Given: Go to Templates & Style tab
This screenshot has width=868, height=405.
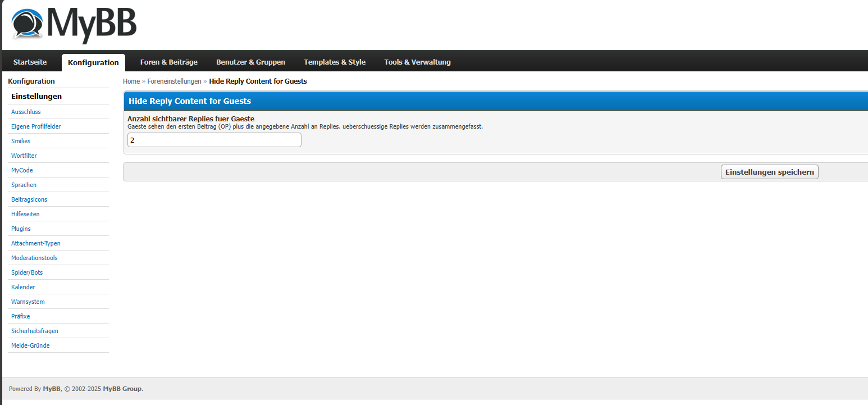Looking at the screenshot, I should pos(334,62).
